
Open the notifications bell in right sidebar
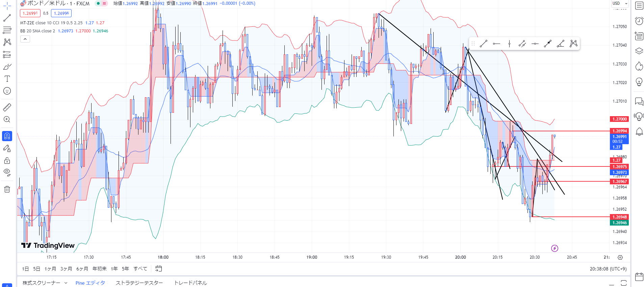(x=639, y=132)
